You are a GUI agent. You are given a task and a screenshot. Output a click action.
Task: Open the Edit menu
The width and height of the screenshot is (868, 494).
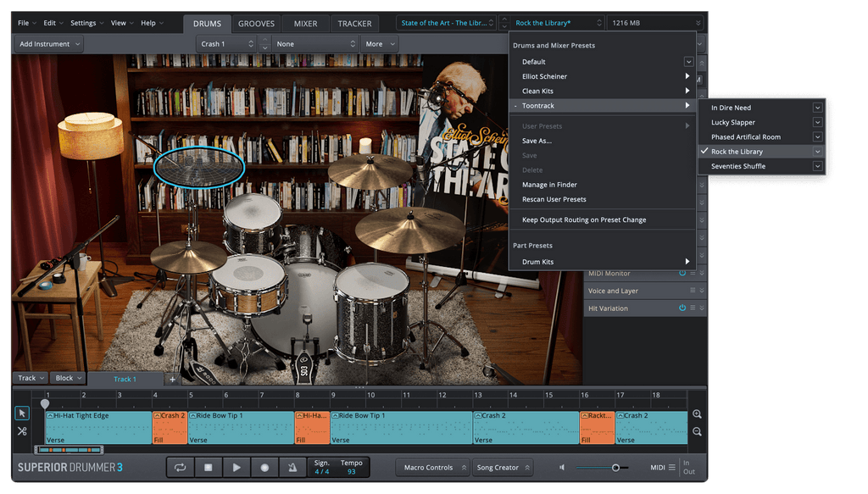(53, 23)
